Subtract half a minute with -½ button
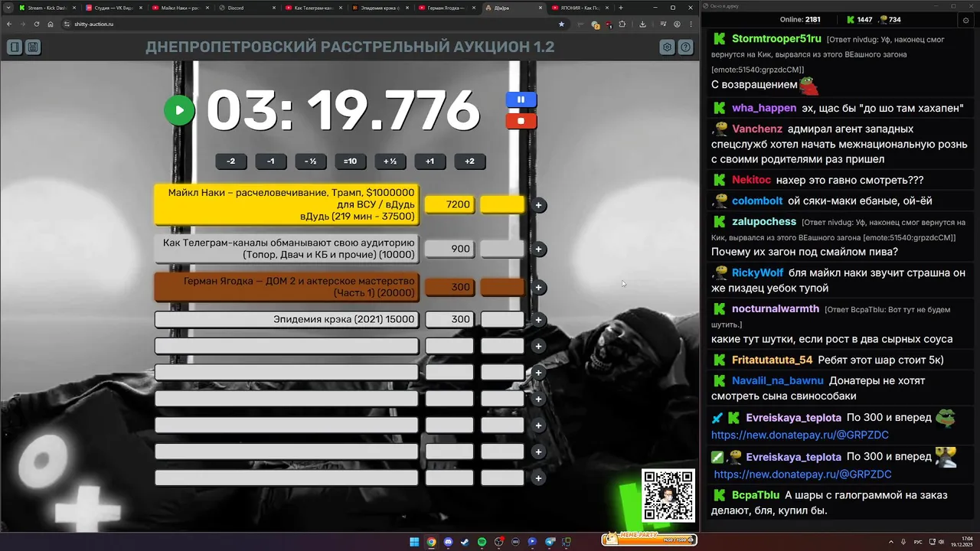This screenshot has width=980, height=551. (x=310, y=161)
